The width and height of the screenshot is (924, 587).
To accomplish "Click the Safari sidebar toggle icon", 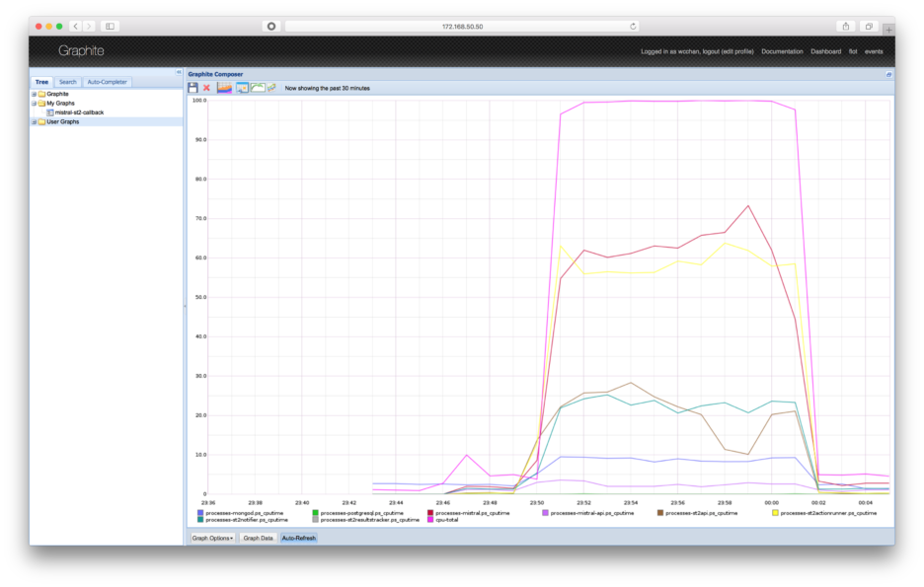I will pyautogui.click(x=110, y=27).
